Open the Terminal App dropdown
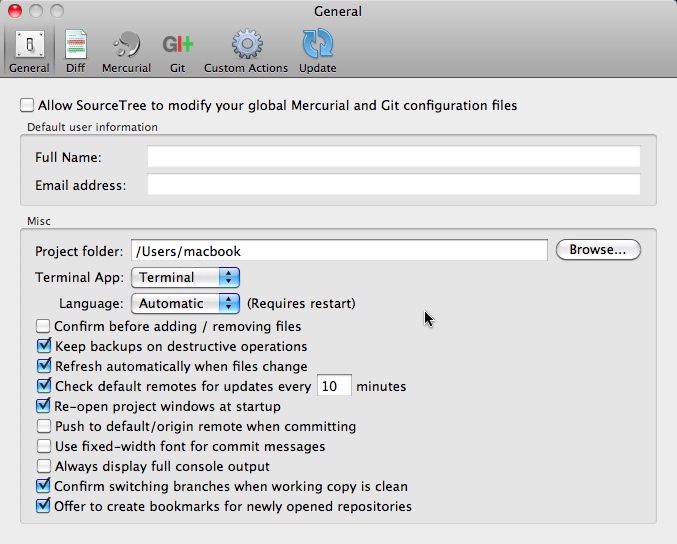677x544 pixels. (185, 277)
